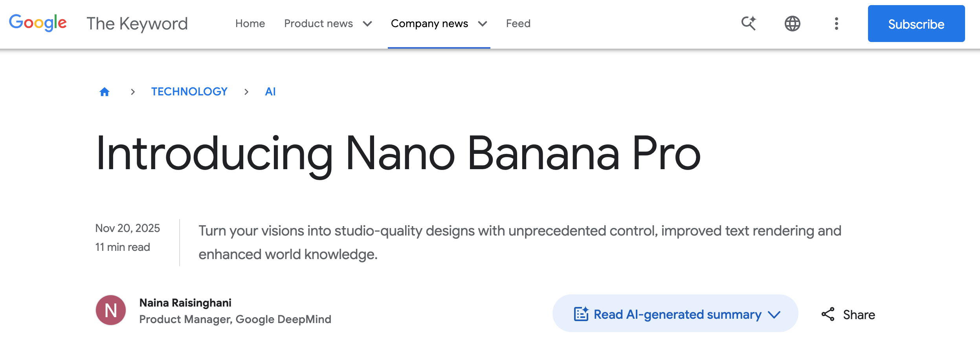Open the TECHNOLOGY breadcrumb link
980x347 pixels.
pos(189,91)
